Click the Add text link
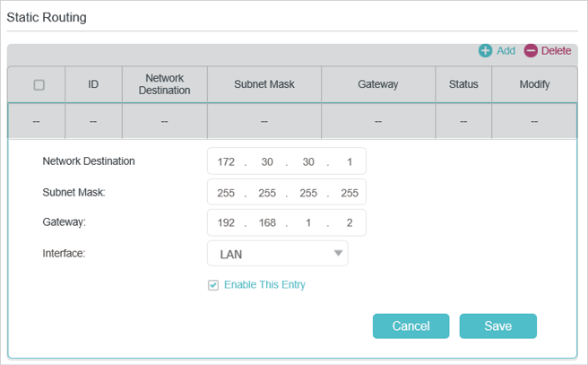This screenshot has width=588, height=365. [x=506, y=50]
